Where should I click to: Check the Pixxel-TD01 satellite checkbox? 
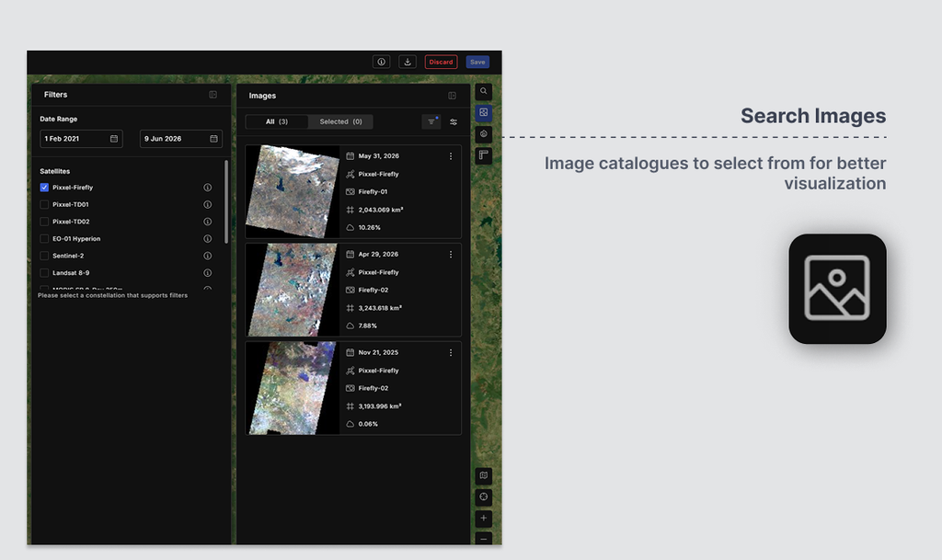pyautogui.click(x=44, y=205)
